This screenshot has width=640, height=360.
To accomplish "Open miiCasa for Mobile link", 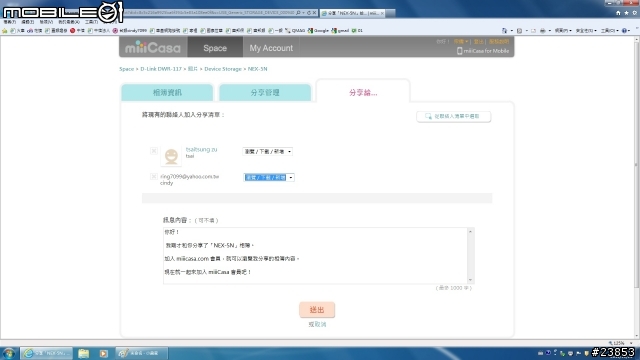I will coord(486,51).
